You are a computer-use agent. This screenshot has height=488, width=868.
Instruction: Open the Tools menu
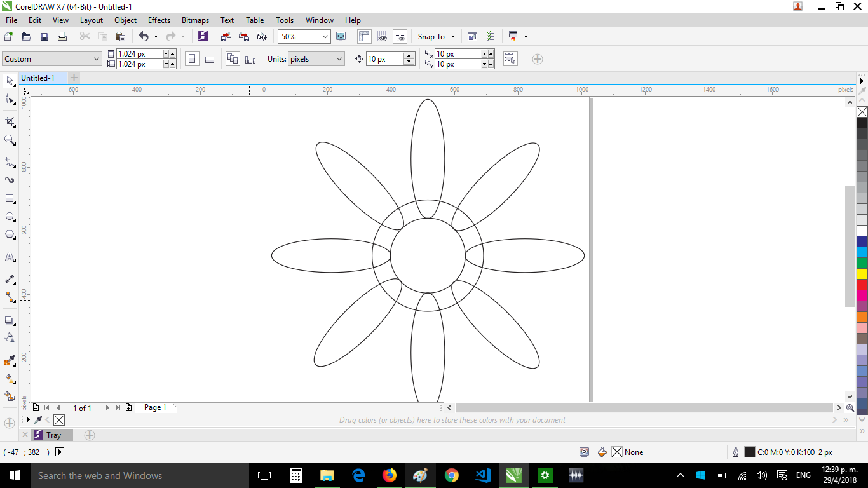285,20
